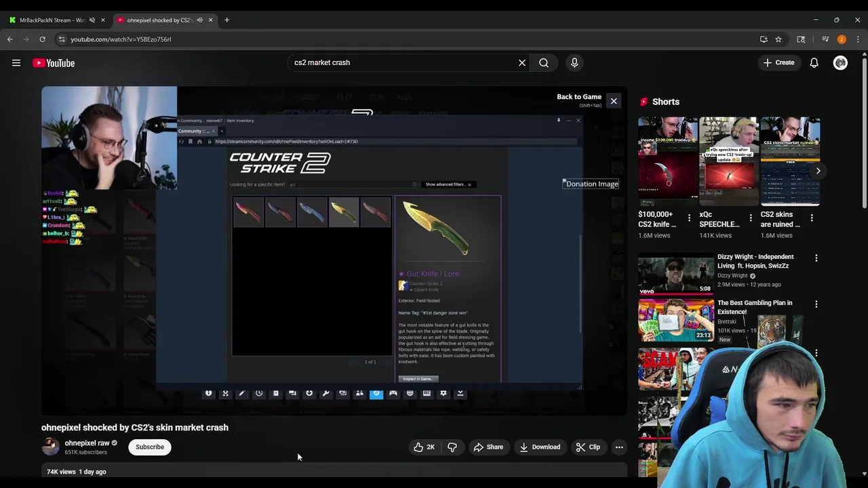868x488 pixels.
Task: Click the browser address bar URL
Action: point(121,39)
